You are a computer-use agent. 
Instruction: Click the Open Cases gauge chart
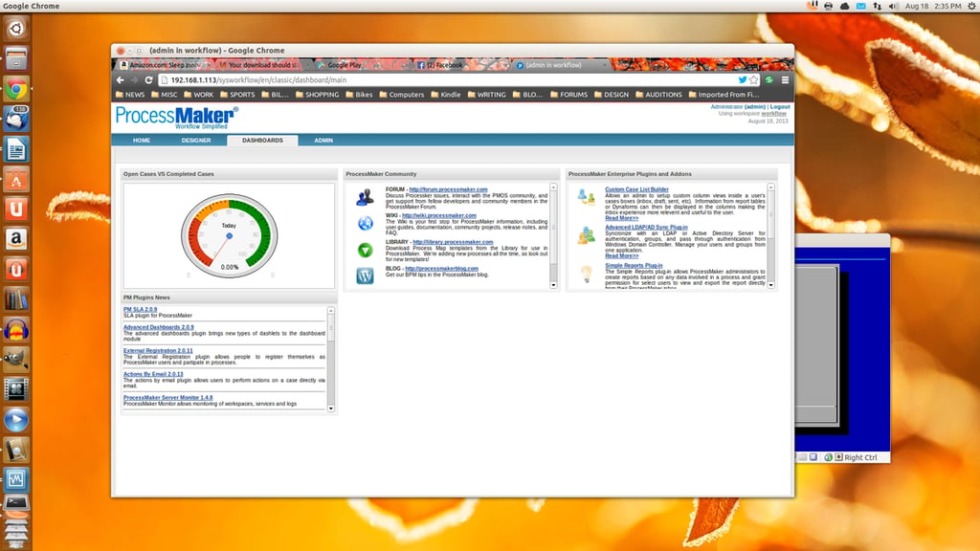[x=230, y=235]
